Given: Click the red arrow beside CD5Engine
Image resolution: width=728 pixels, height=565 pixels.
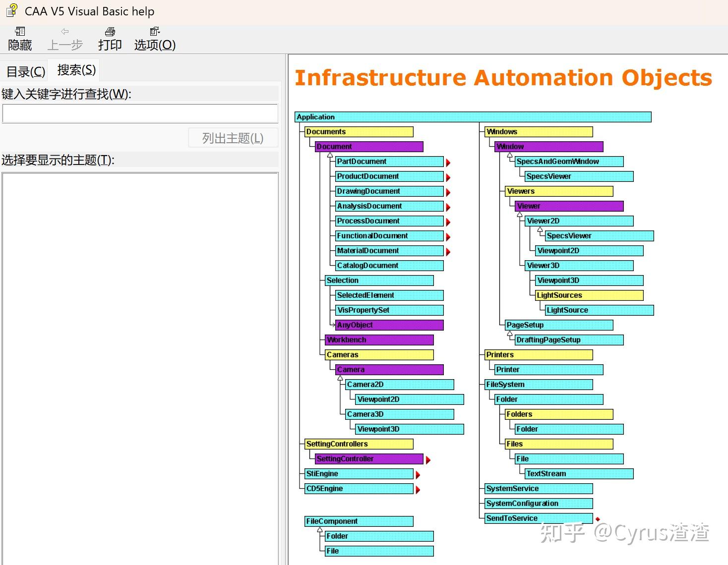Looking at the screenshot, I should click(418, 490).
